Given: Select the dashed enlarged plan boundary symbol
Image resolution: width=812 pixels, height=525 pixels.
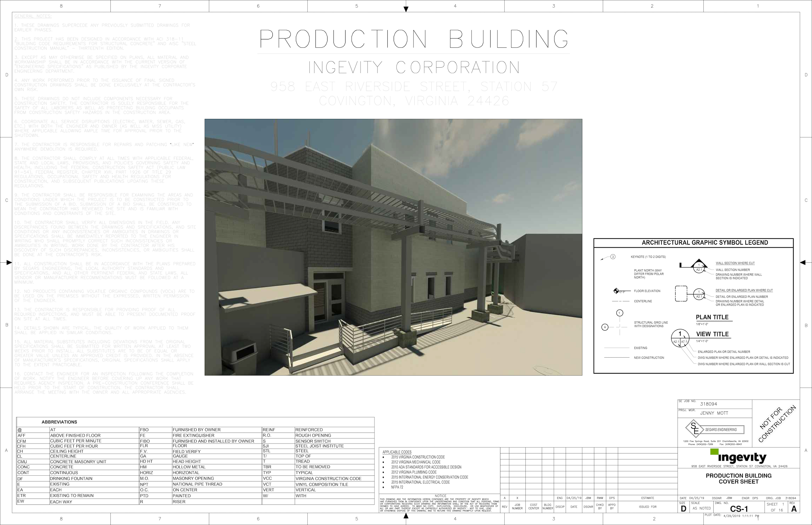Looking at the screenshot, I should pos(681,294).
